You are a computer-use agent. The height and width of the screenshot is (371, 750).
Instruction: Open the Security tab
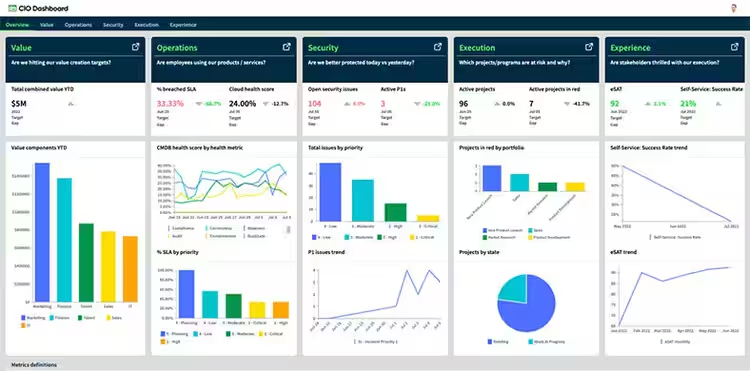113,25
